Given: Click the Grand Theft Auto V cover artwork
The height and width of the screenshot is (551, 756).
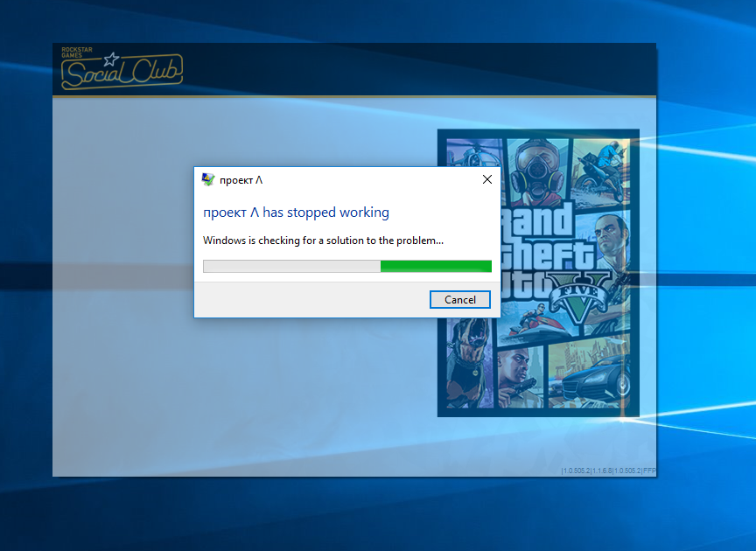Looking at the screenshot, I should (538, 273).
